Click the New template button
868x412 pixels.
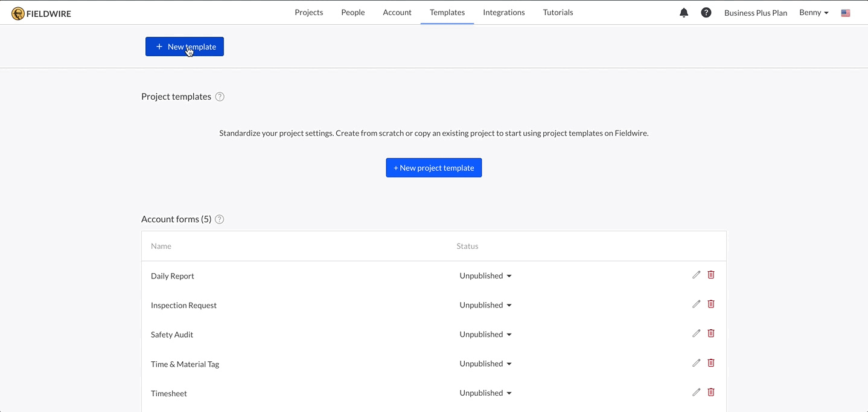click(184, 46)
